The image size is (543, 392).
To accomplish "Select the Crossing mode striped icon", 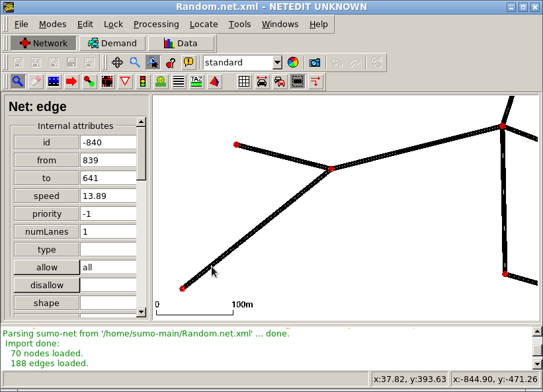I will point(179,82).
